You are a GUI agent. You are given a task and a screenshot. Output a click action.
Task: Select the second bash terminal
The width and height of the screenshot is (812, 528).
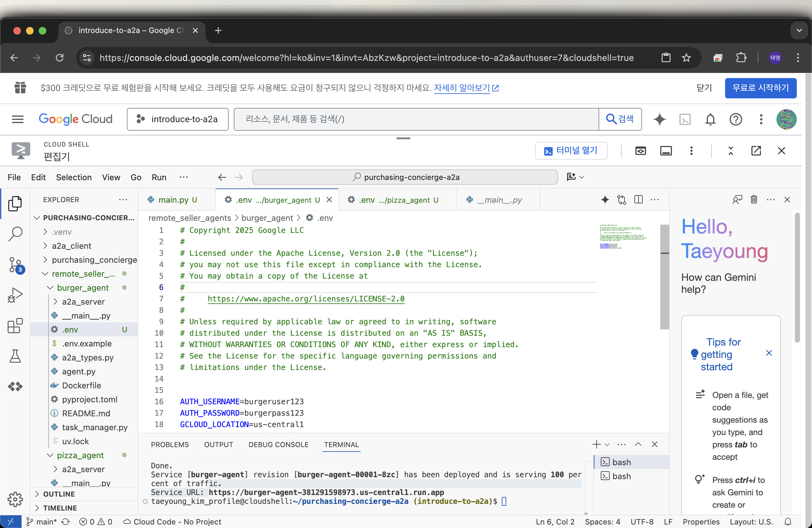[632, 476]
